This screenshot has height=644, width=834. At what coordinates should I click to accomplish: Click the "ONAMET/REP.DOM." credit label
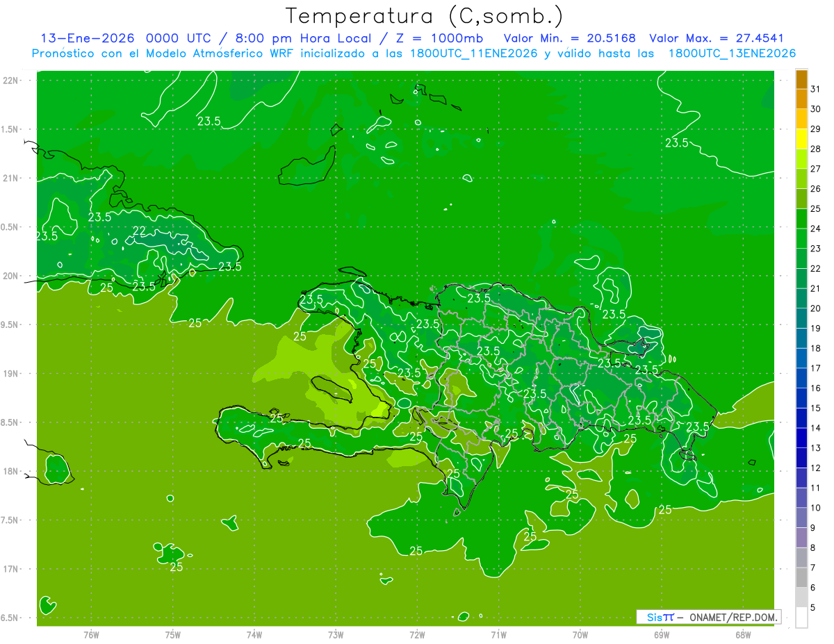pyautogui.click(x=733, y=617)
